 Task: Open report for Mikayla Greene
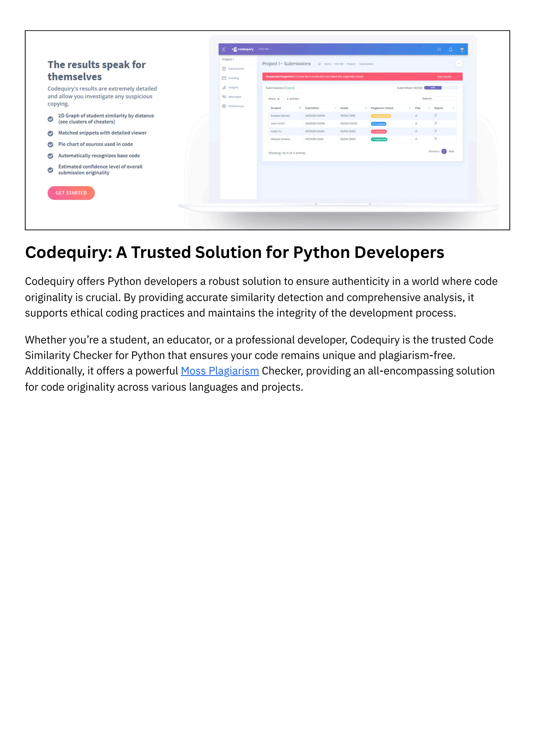[435, 139]
